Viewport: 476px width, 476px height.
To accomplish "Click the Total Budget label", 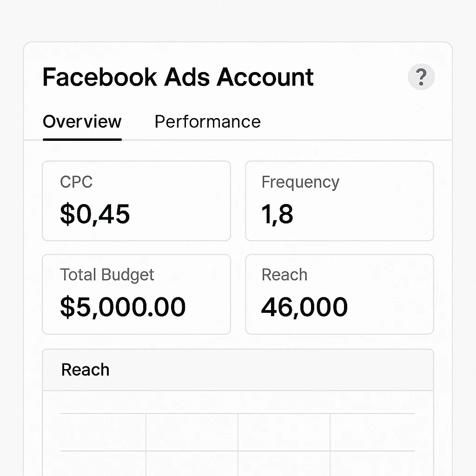I will (x=107, y=275).
